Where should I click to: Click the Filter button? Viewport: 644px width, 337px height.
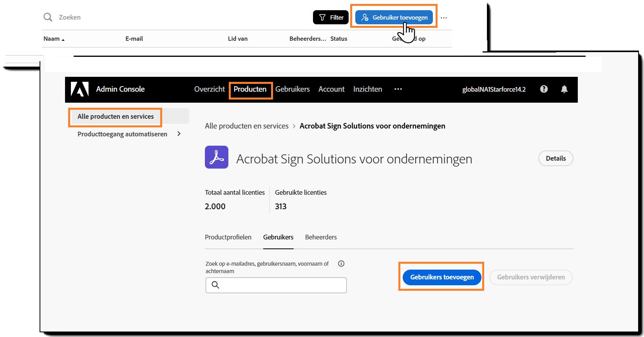pos(331,17)
